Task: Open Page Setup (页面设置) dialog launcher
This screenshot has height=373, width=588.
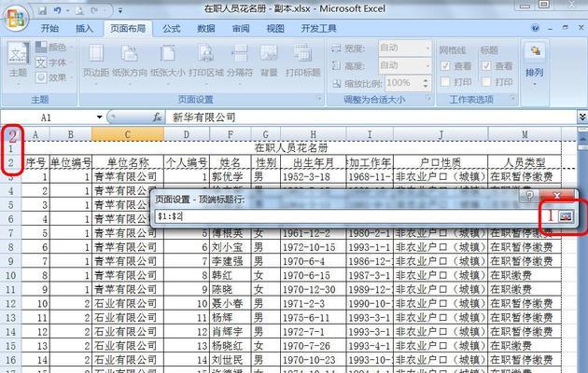Action: point(319,99)
